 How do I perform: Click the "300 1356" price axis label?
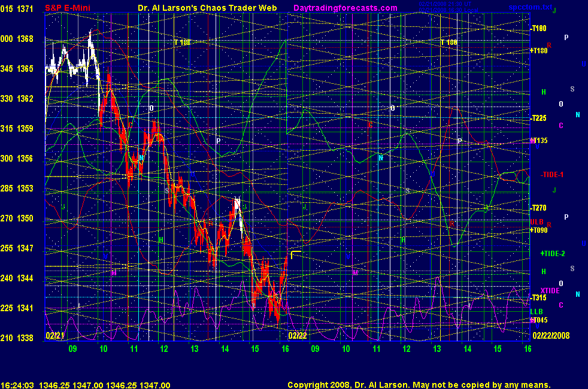click(x=17, y=159)
